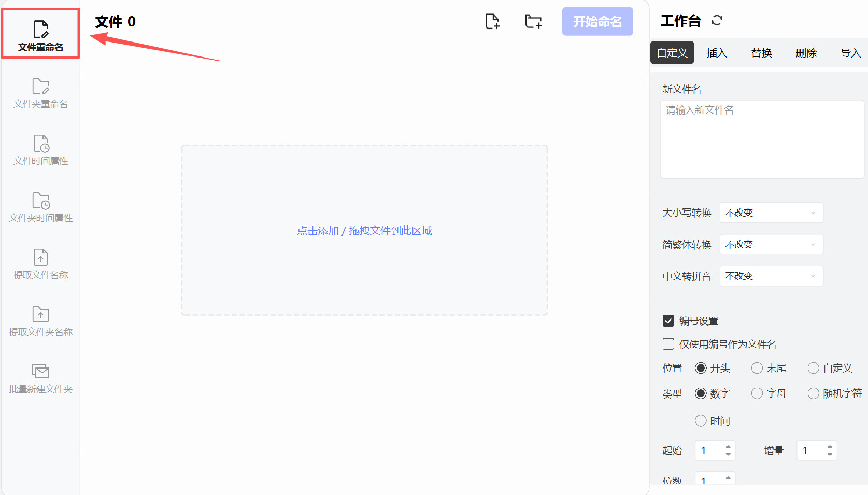Enable 仅使用编号作为文件名 checkbox
Screen dimensions: 868x495
[668, 344]
